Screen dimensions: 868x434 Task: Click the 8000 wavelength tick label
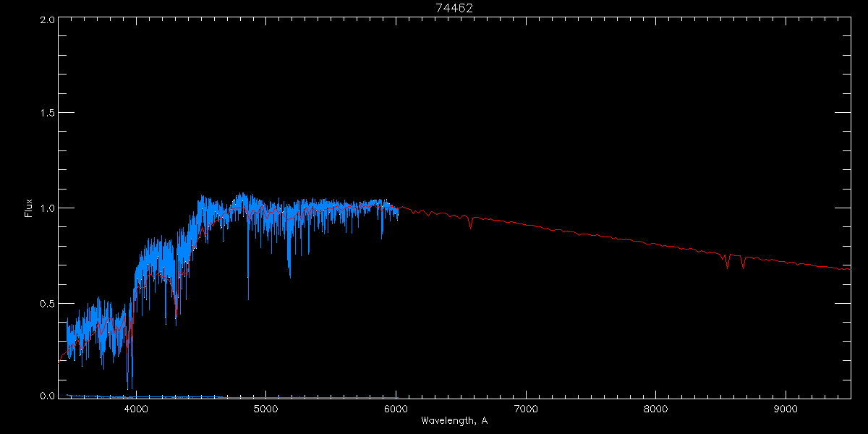point(656,409)
